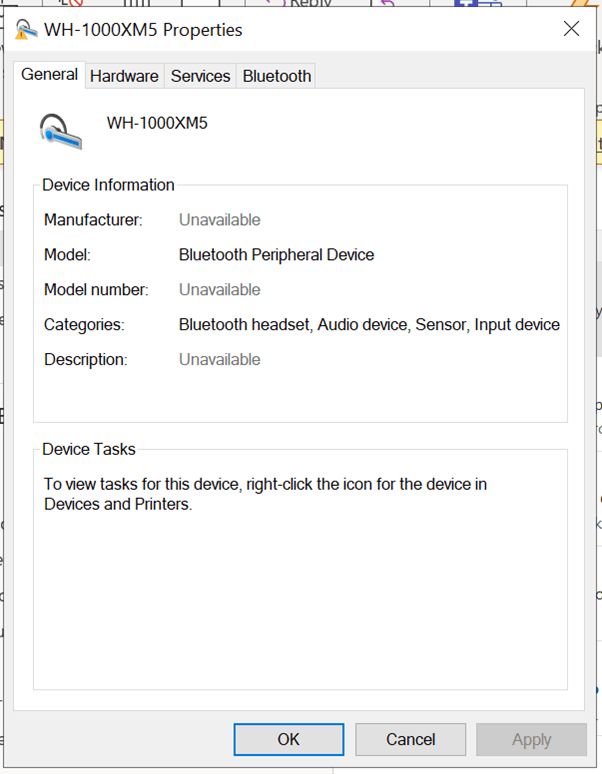Click the 'Categories:' label

(x=84, y=325)
